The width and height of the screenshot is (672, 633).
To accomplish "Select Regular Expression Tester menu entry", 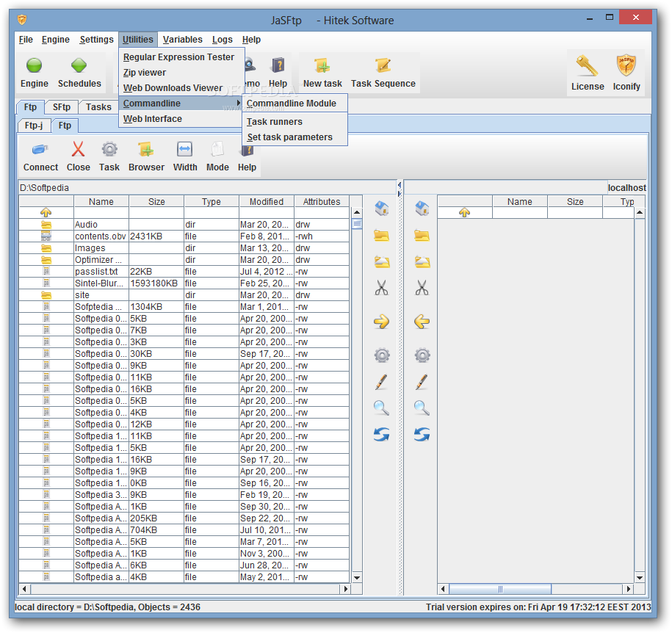I will pyautogui.click(x=181, y=57).
